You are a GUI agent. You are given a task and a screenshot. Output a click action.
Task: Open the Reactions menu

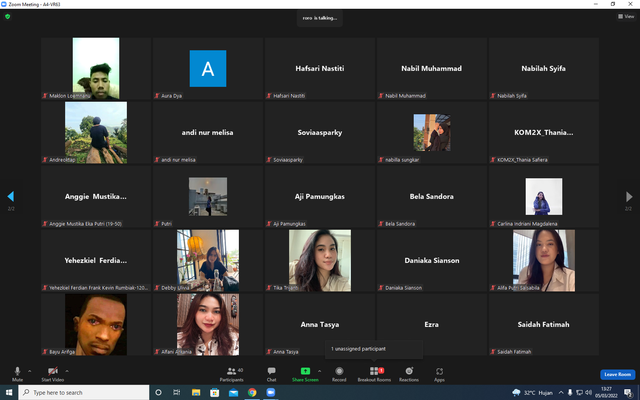tap(409, 373)
